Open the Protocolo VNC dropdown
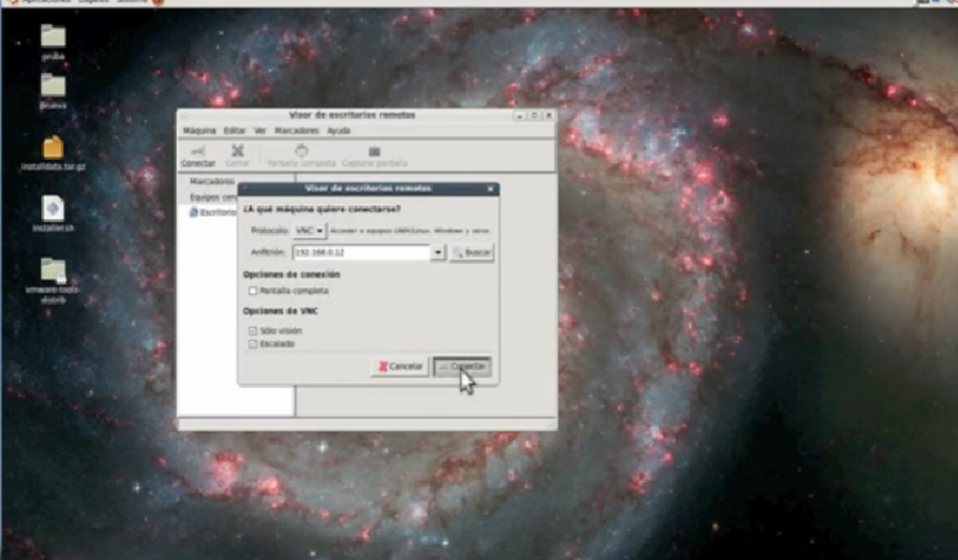 [309, 231]
